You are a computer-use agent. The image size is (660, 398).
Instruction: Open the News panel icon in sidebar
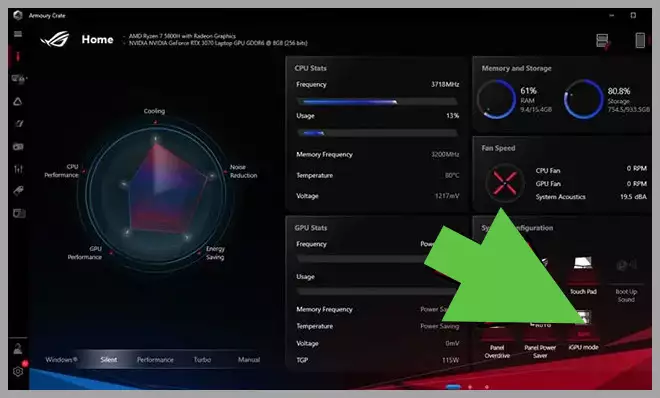[19, 213]
